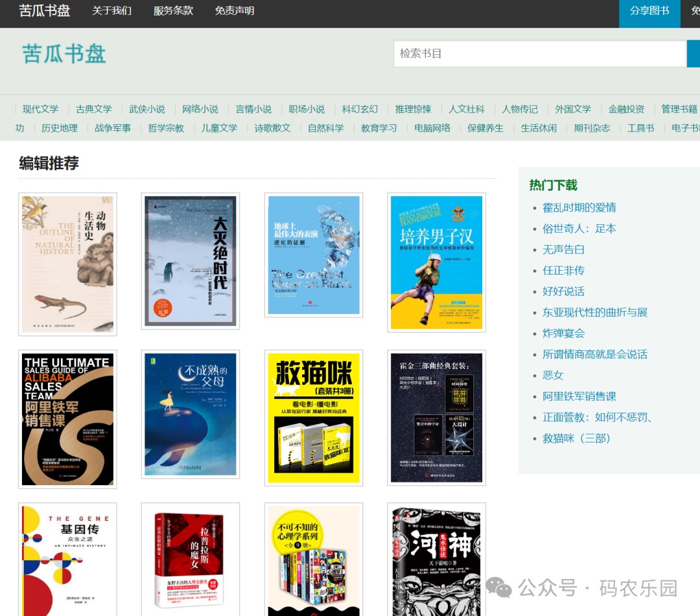Viewport: 700px width, 616px height.
Task: Select the 教育学习 category
Action: coord(379,128)
